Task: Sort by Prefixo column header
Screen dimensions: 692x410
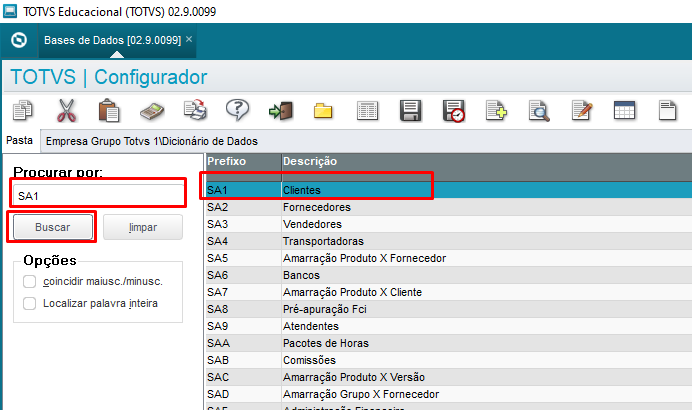Action: (243, 161)
